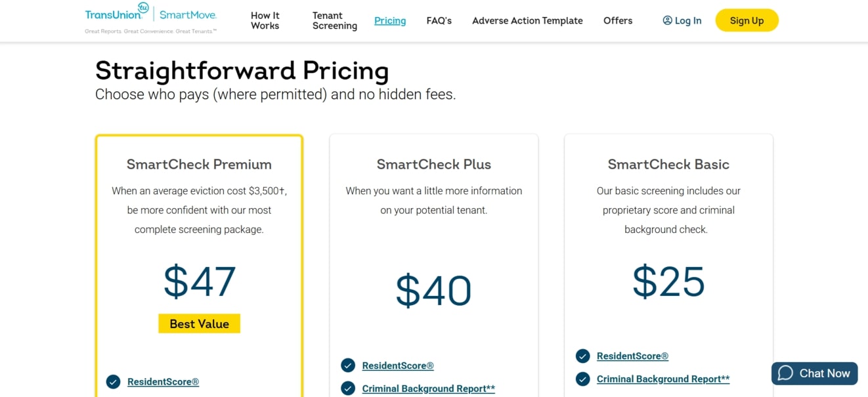This screenshot has width=868, height=397.
Task: Click the yellow Best Value badge
Action: pyautogui.click(x=199, y=324)
